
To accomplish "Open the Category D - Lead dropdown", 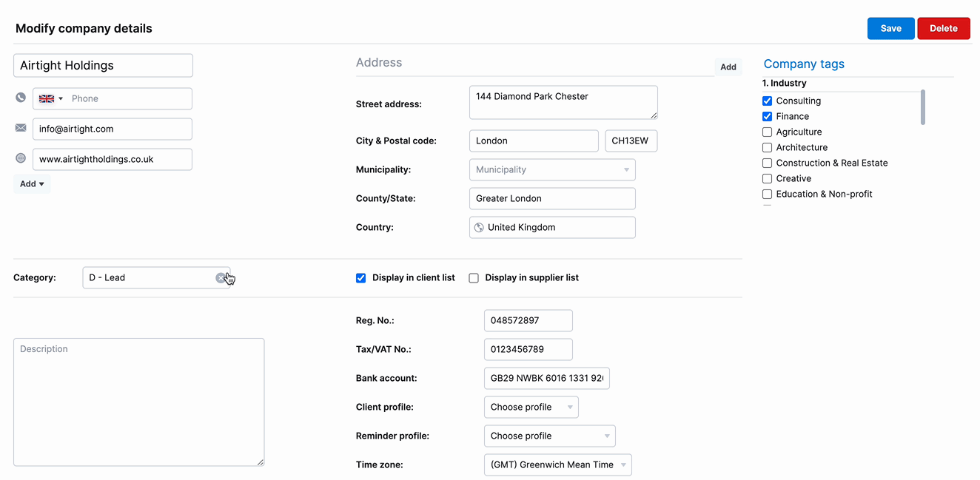I will pyautogui.click(x=156, y=277).
